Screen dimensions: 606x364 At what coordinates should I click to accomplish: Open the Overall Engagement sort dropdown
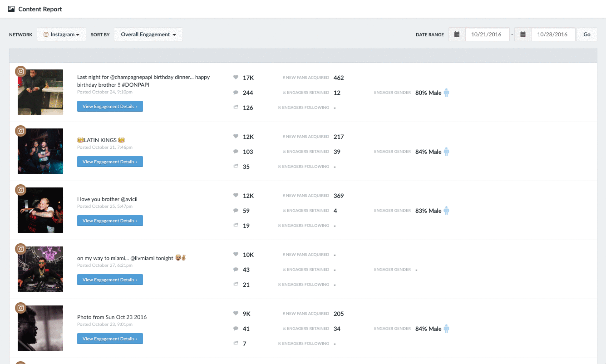point(148,34)
